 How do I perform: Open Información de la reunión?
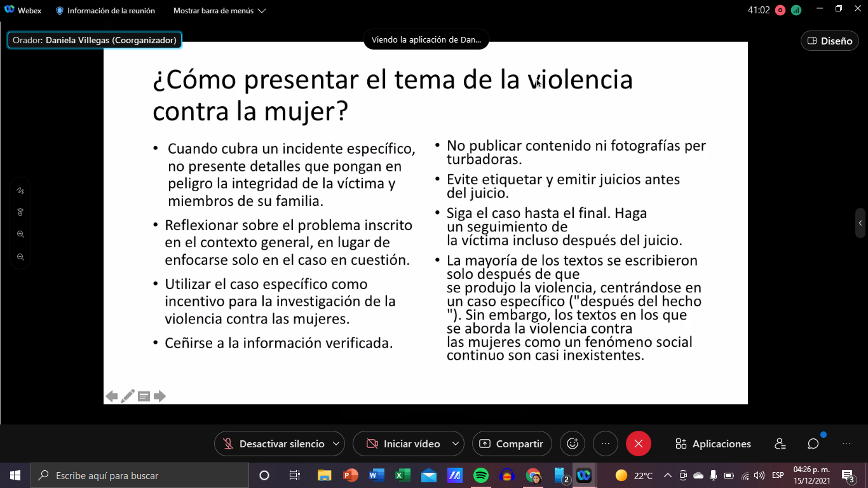tap(105, 11)
